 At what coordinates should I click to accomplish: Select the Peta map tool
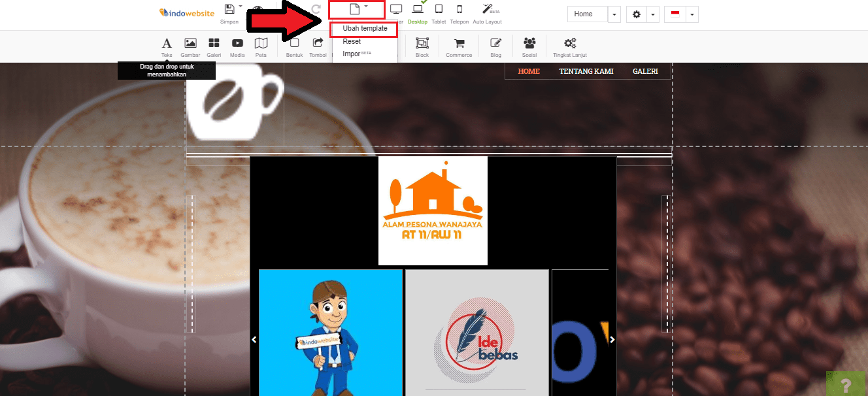pyautogui.click(x=261, y=44)
